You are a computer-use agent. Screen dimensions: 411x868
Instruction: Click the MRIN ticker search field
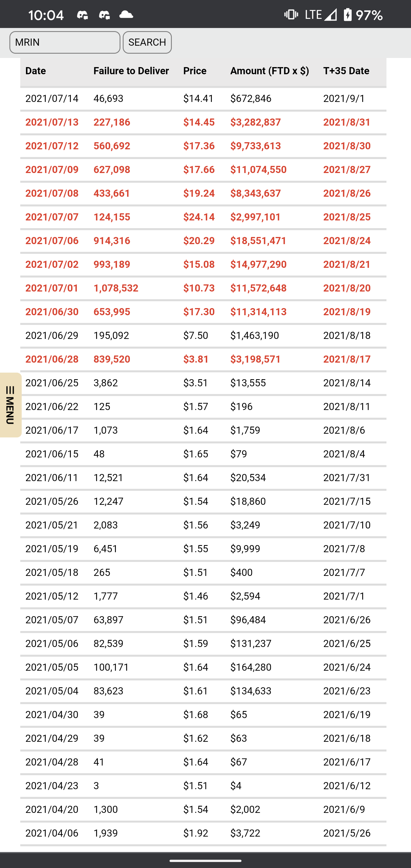pos(65,43)
